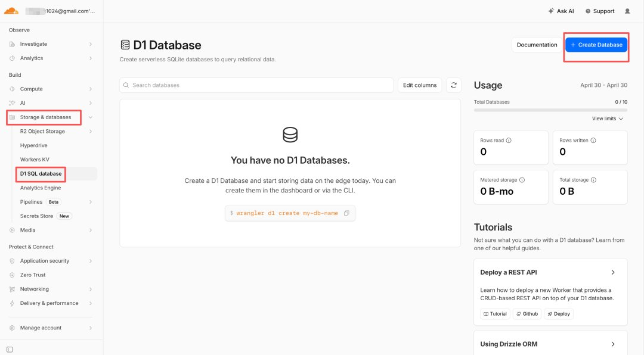Expand View limits dropdown
Image resolution: width=644 pixels, height=355 pixels.
(x=608, y=119)
